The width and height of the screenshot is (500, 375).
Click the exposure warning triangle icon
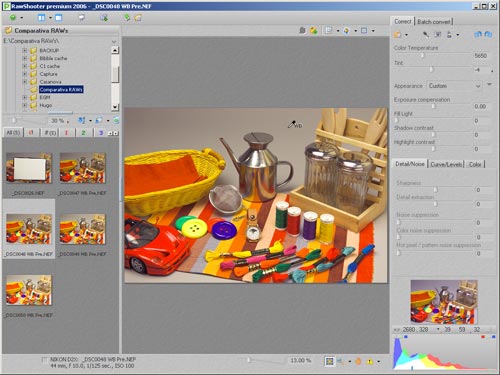(x=370, y=361)
